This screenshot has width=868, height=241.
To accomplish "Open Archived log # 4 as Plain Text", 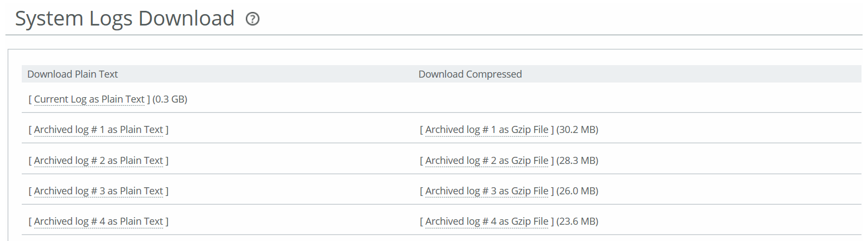I will click(x=98, y=221).
